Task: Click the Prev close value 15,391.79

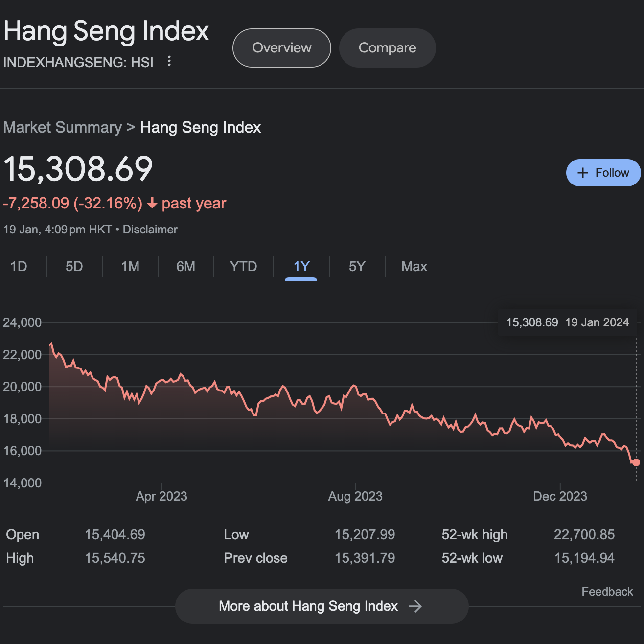Action: pos(365,558)
